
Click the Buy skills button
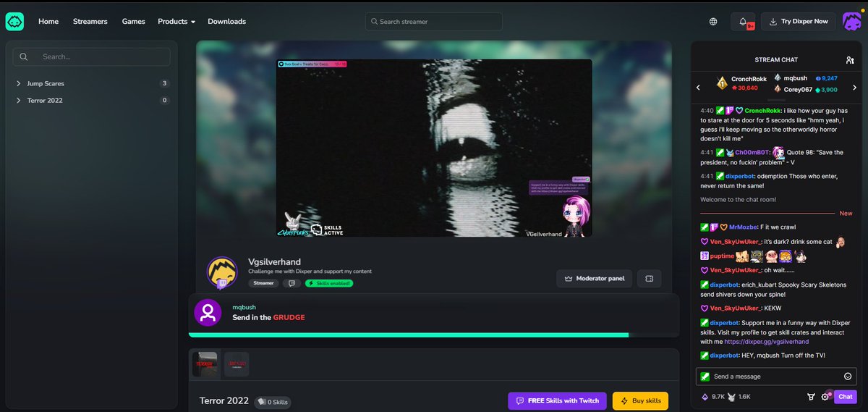tap(640, 400)
